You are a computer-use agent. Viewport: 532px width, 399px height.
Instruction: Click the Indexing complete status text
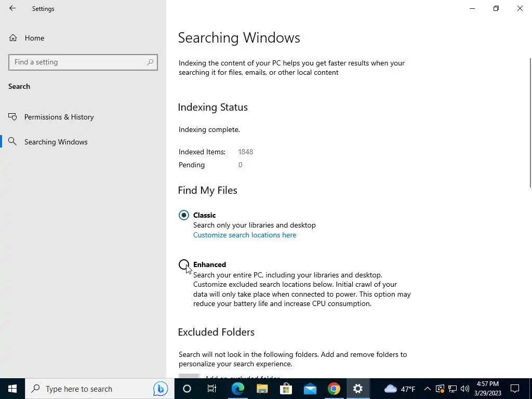point(209,129)
